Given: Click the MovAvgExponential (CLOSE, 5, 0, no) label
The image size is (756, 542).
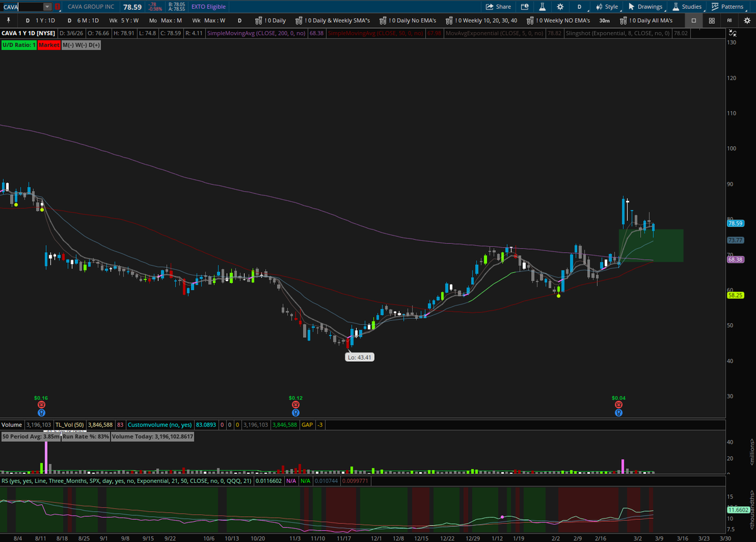Looking at the screenshot, I should pos(495,33).
